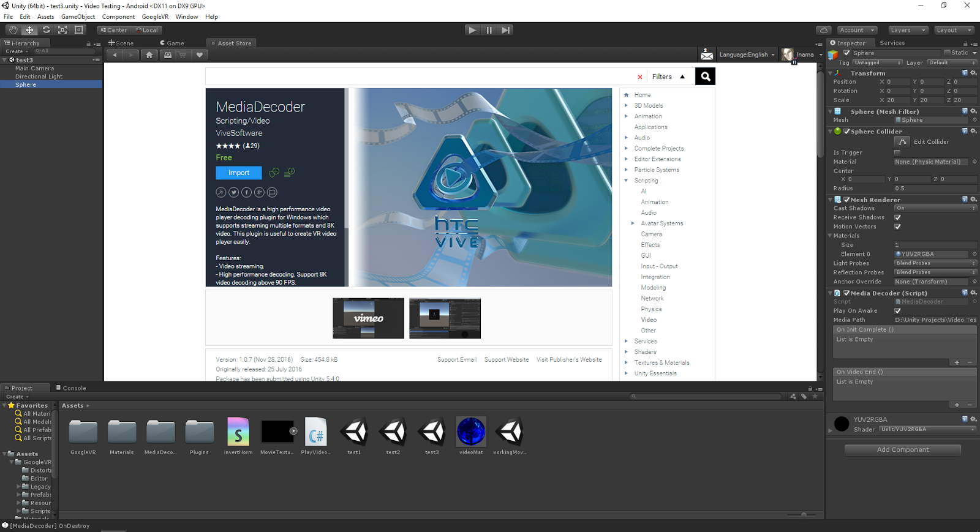
Task: Clear the search with the red X
Action: coord(640,77)
